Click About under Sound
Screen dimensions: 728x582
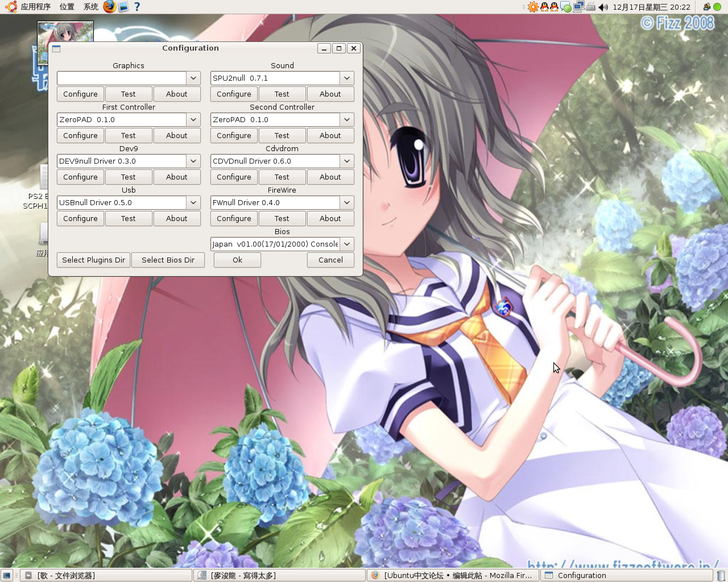[x=330, y=94]
